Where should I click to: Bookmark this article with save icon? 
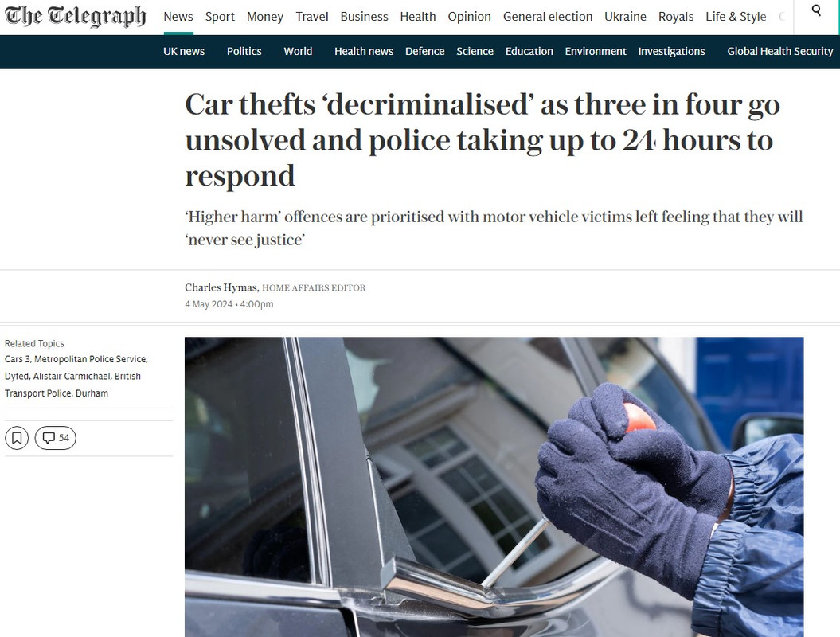[17, 438]
